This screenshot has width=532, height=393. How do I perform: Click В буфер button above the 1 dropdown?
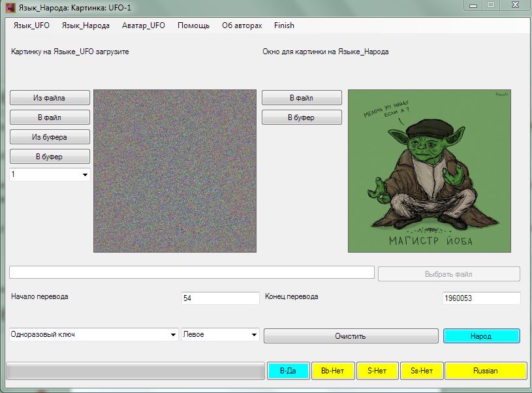[50, 157]
